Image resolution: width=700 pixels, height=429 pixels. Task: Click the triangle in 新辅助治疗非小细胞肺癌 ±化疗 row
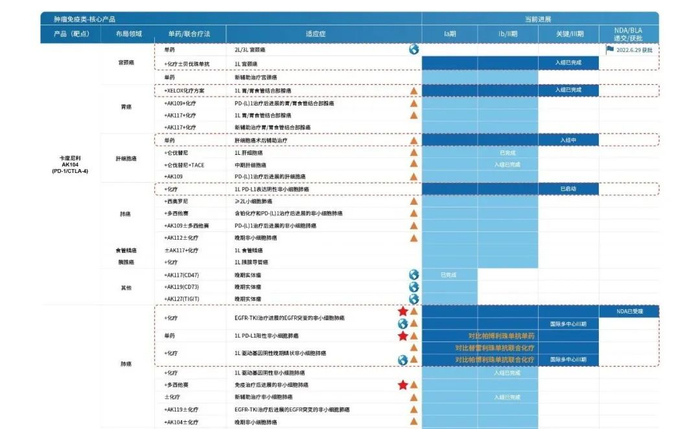pos(414,397)
